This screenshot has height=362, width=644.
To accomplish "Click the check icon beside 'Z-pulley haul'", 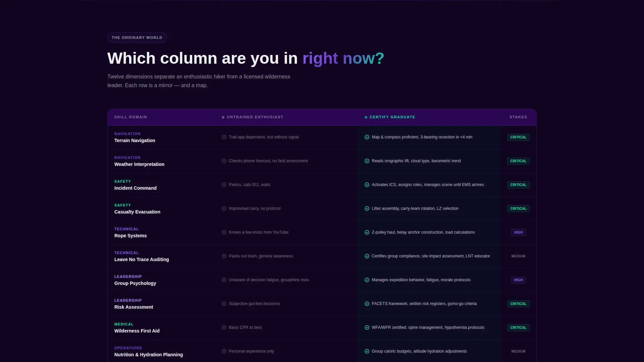I will [x=367, y=232].
